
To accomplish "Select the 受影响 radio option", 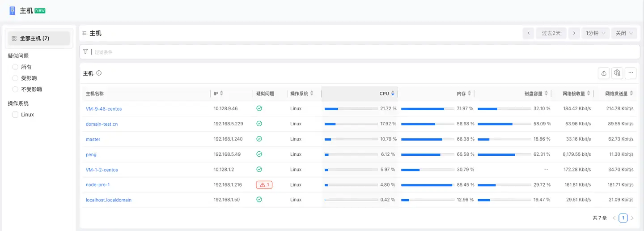I will pos(15,78).
